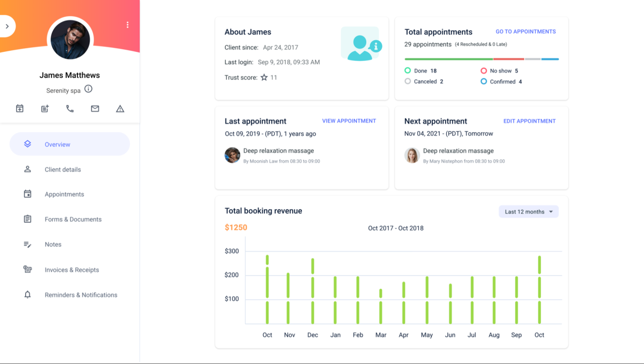Click the trust score star icon
This screenshot has width=644, height=364.
point(264,77)
